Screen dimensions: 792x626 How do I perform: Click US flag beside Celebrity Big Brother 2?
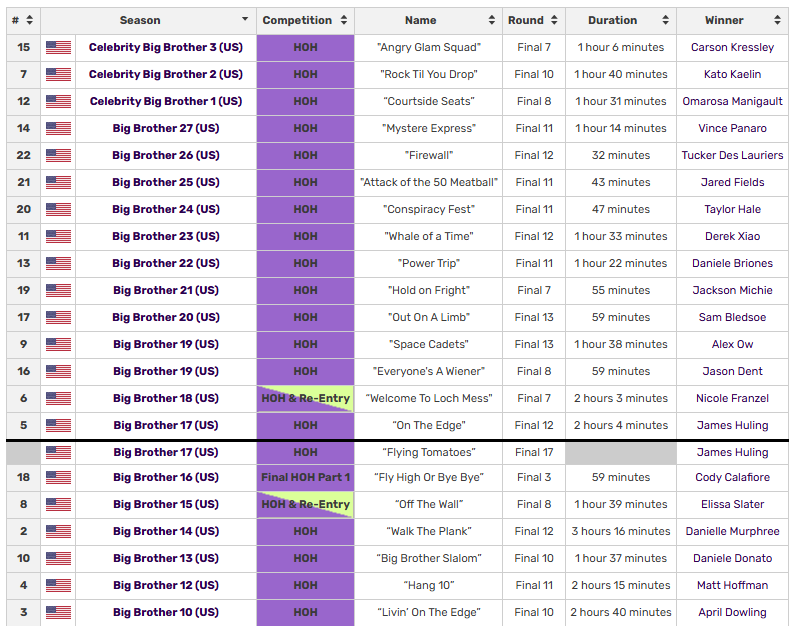(x=58, y=74)
